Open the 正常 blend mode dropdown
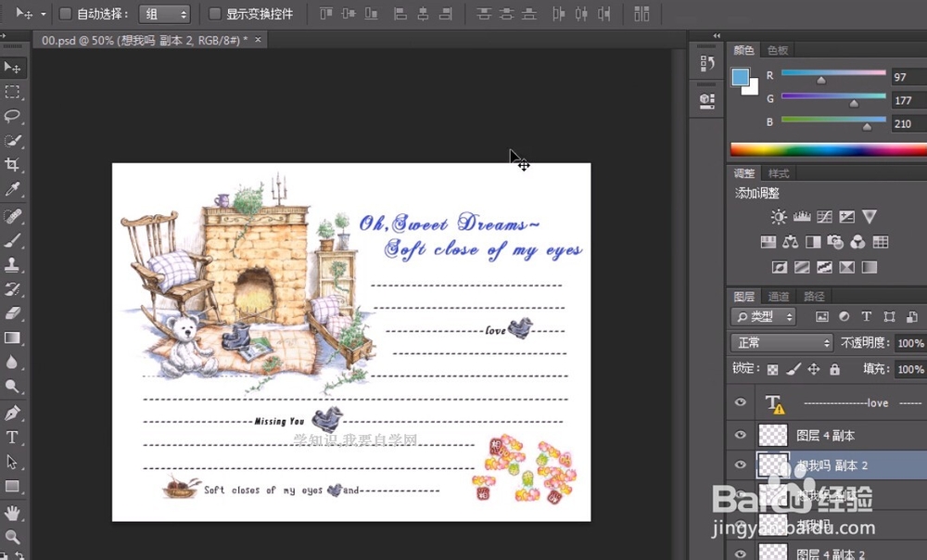This screenshot has width=927, height=560. click(x=782, y=343)
